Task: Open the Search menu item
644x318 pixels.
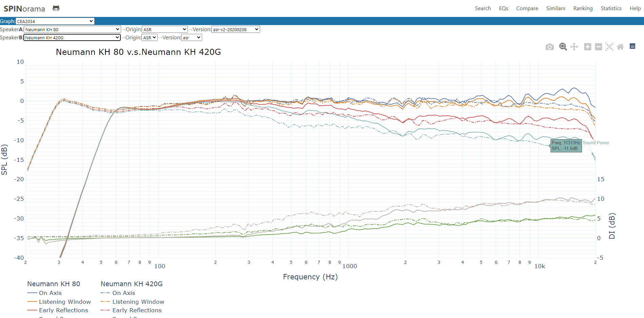Action: click(x=483, y=8)
